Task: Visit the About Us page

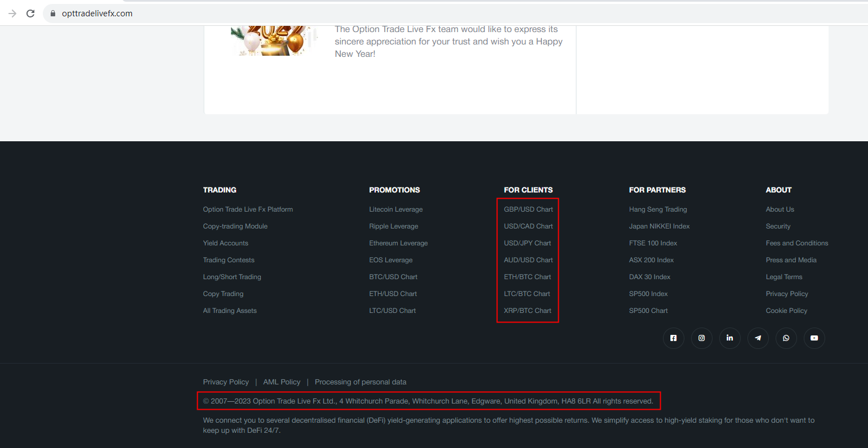Action: (780, 209)
